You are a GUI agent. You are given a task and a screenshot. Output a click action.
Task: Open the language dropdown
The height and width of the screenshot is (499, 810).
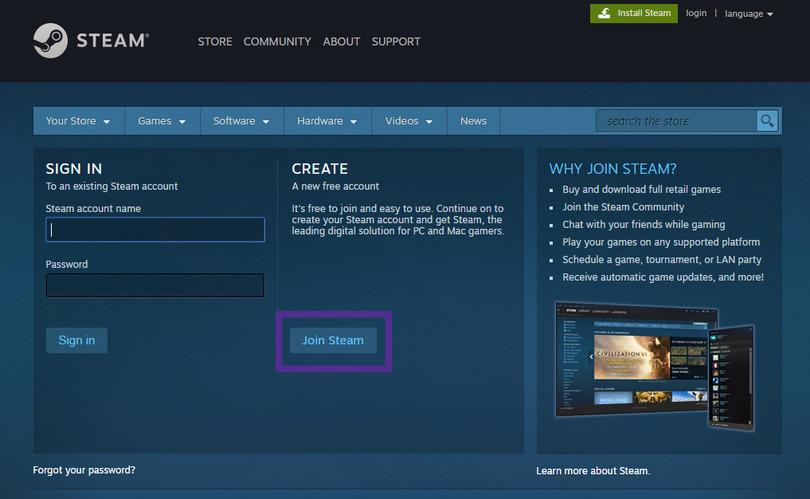(749, 14)
